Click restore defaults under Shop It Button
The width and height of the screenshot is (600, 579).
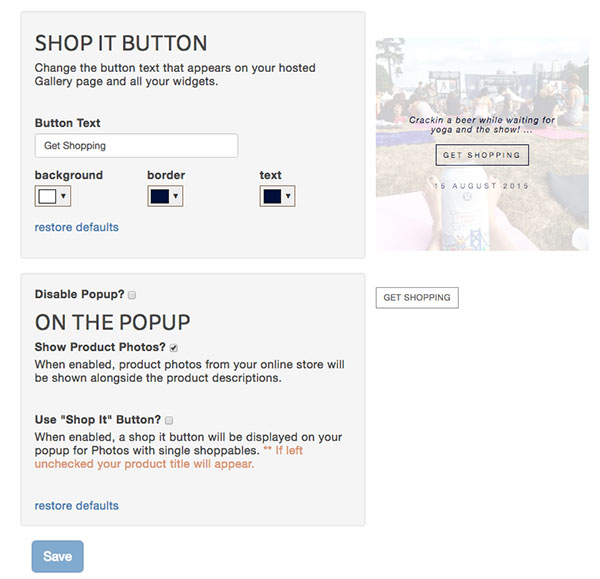point(76,228)
